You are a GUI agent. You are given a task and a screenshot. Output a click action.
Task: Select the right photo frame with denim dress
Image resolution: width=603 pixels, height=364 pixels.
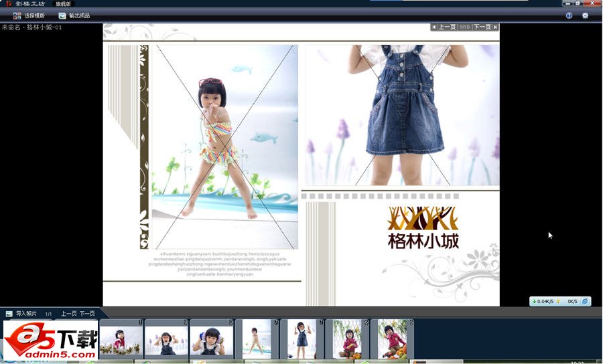(x=402, y=115)
